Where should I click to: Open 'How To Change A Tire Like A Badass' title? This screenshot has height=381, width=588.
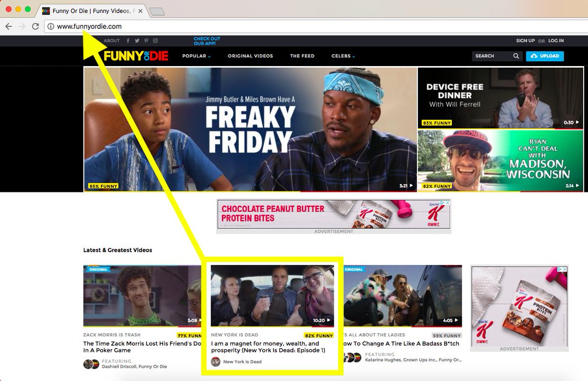(x=402, y=343)
